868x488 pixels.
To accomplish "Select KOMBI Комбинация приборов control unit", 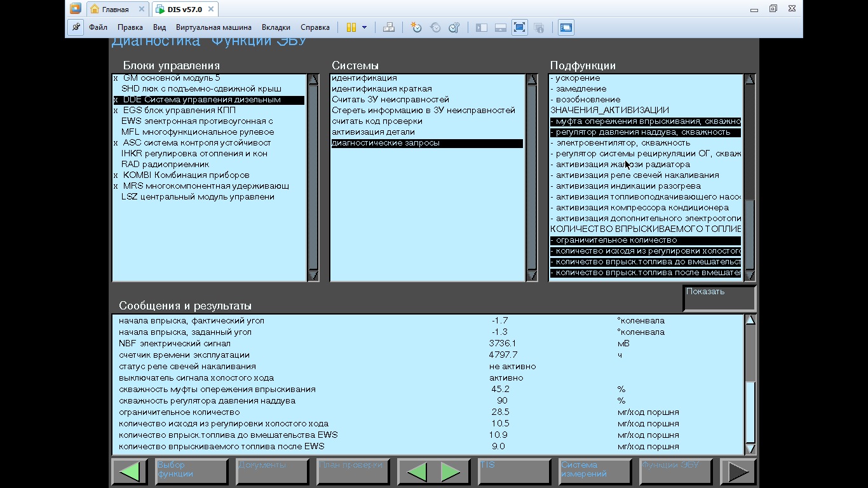I will [186, 175].
